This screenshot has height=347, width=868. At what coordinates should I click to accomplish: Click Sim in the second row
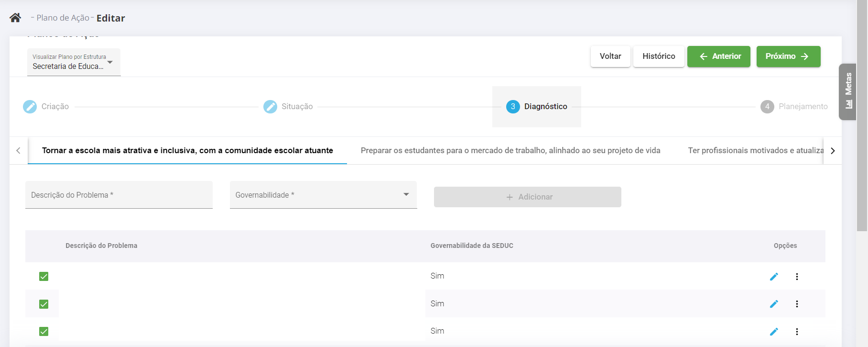(437, 303)
